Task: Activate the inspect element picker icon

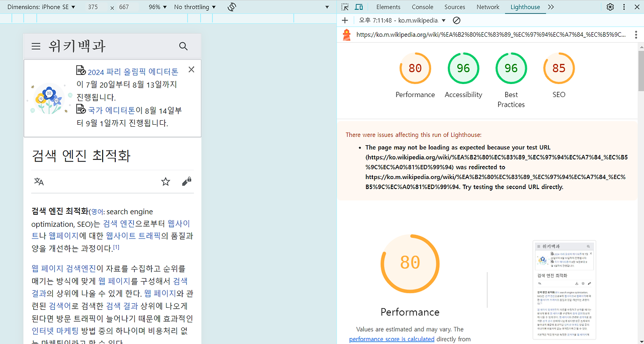Action: [x=345, y=7]
